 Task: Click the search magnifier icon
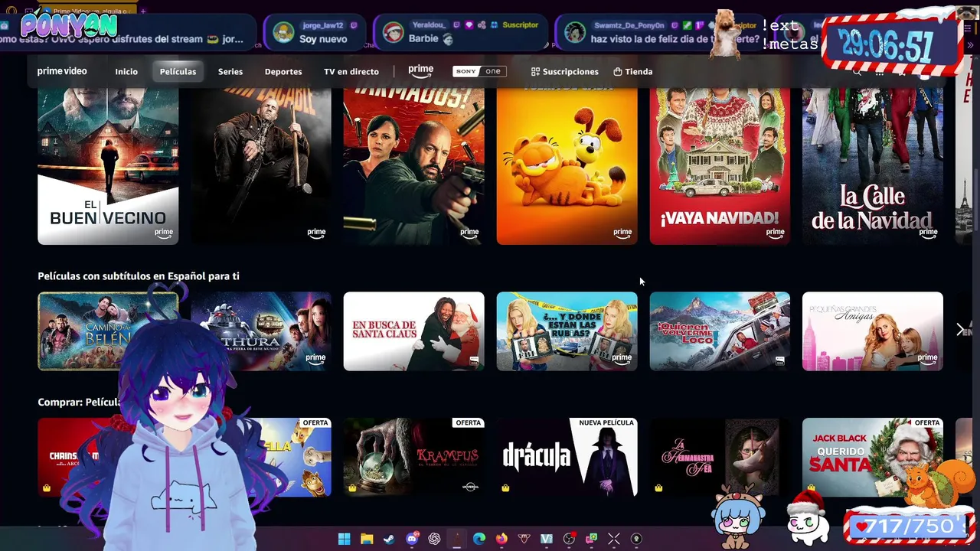click(857, 72)
